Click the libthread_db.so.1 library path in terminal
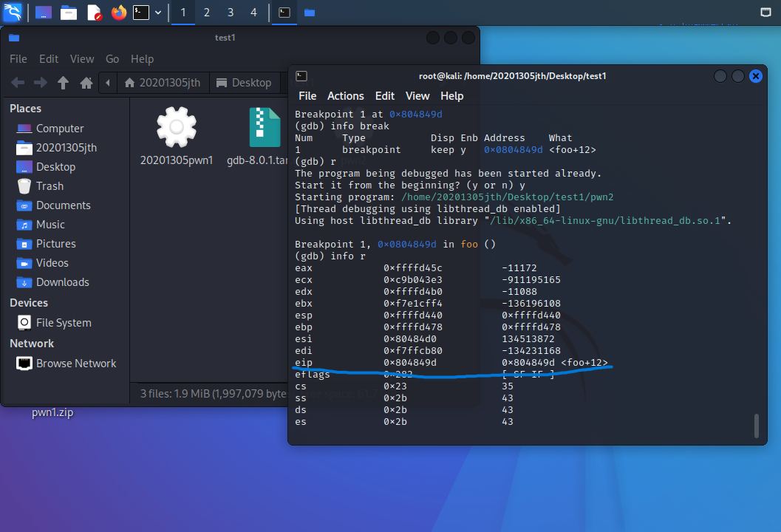This screenshot has width=781, height=532. (x=604, y=220)
